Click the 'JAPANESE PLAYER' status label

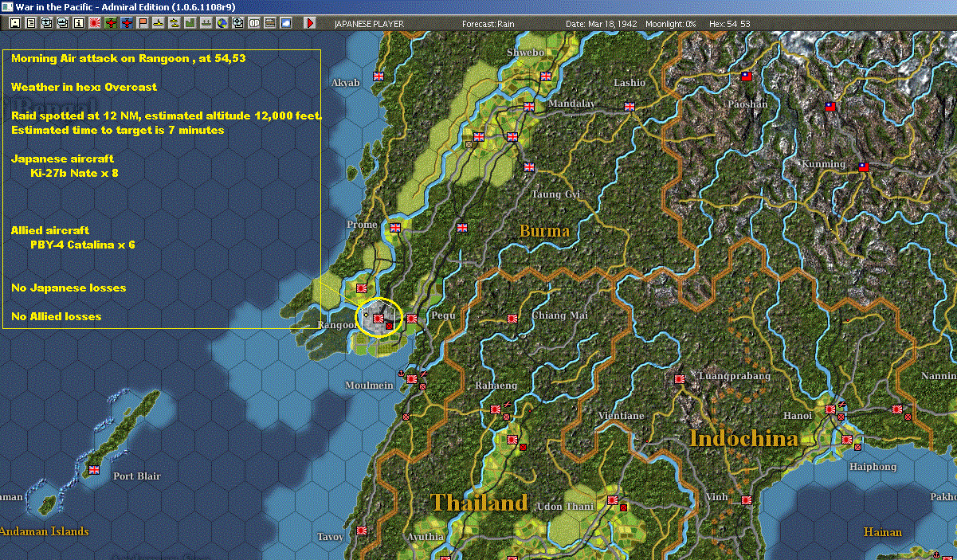coord(369,24)
